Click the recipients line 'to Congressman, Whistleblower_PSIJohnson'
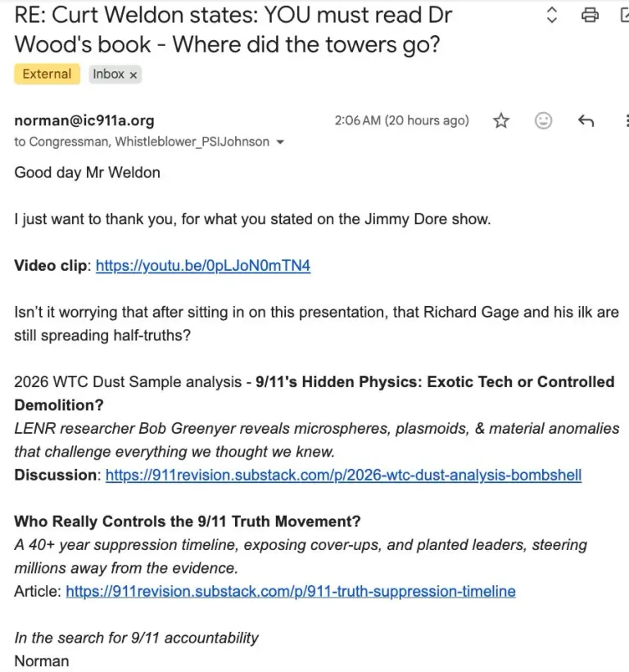 coord(142,142)
